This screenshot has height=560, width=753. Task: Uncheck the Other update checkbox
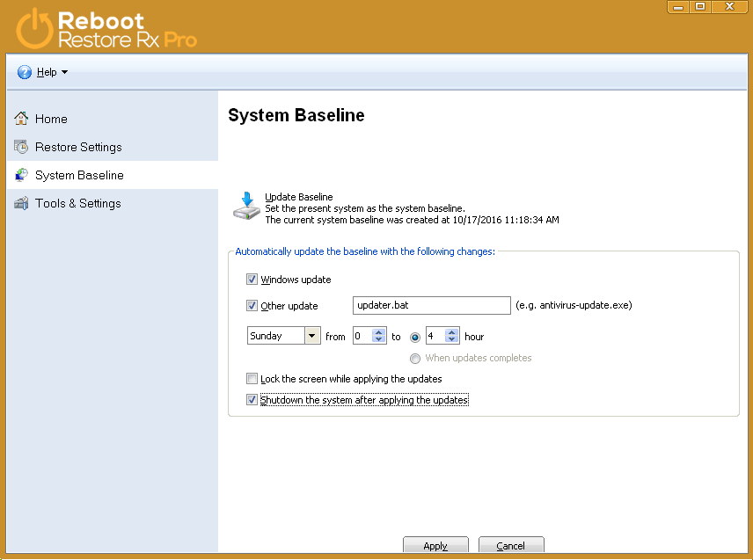coord(252,305)
